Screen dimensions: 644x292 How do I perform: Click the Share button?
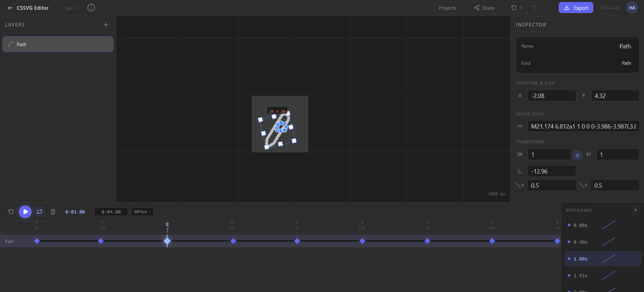tap(484, 8)
